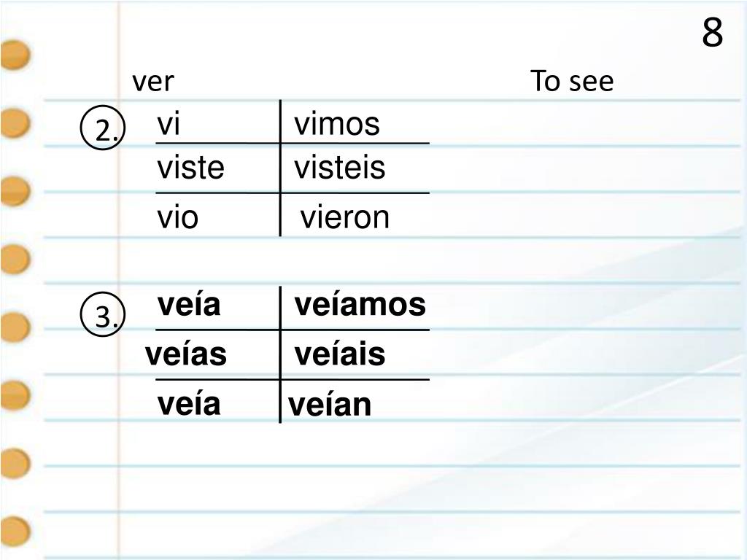The image size is (747, 560).
Task: Click the second orange binder ring from top
Action: (15, 122)
